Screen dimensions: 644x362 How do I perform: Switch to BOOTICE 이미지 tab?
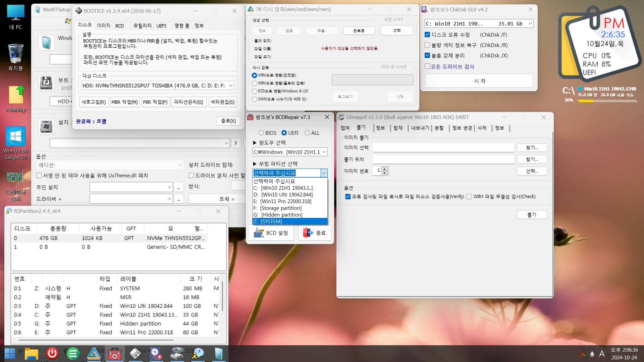pyautogui.click(x=104, y=25)
